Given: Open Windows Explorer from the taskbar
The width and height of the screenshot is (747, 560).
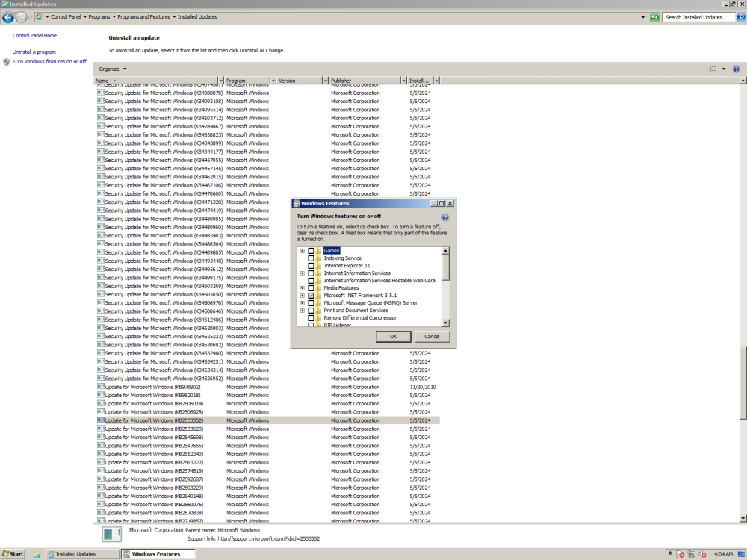Looking at the screenshot, I should point(37,554).
